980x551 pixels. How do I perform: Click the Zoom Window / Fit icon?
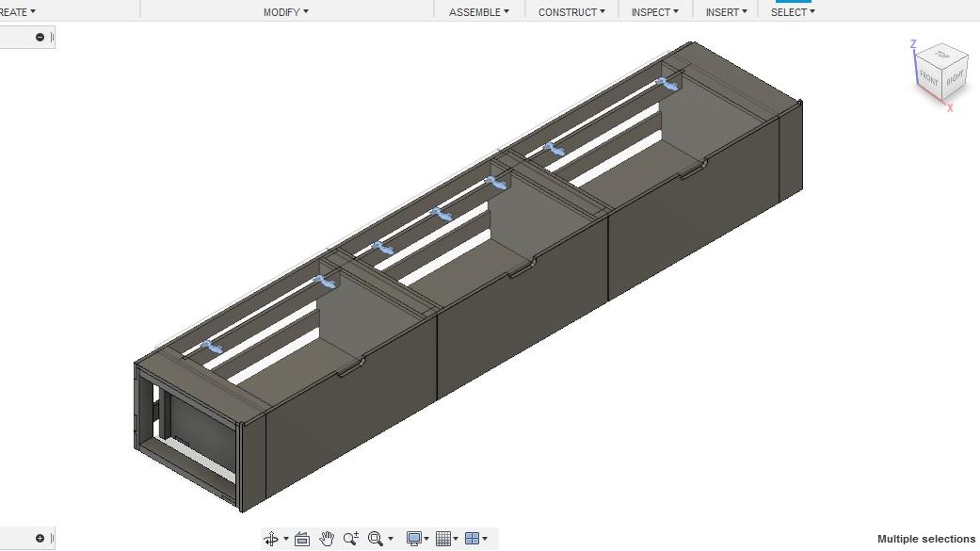[376, 539]
